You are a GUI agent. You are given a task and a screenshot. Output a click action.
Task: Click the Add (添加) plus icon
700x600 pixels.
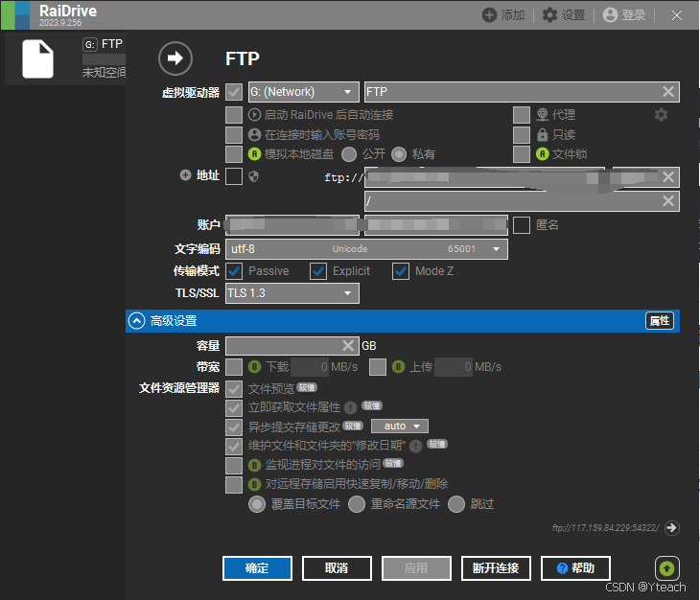(489, 15)
